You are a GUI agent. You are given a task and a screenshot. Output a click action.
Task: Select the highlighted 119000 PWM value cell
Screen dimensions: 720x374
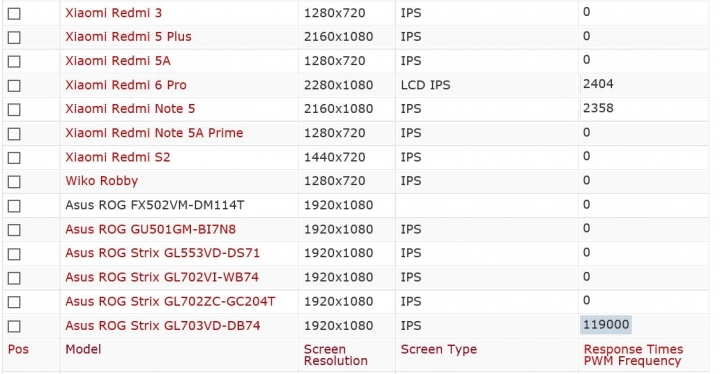pyautogui.click(x=606, y=324)
